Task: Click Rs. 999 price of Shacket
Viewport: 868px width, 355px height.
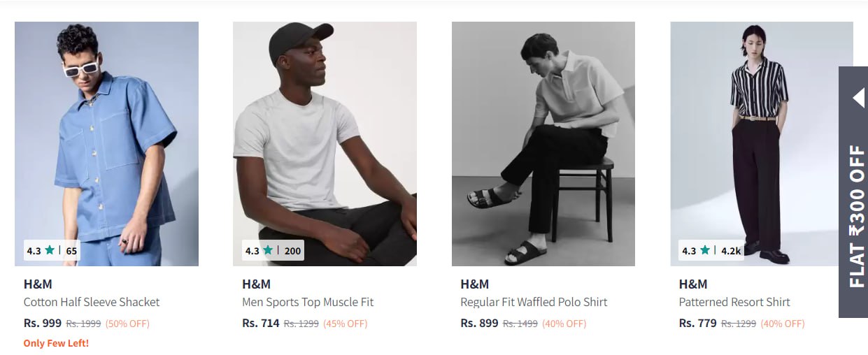Action: [x=43, y=323]
